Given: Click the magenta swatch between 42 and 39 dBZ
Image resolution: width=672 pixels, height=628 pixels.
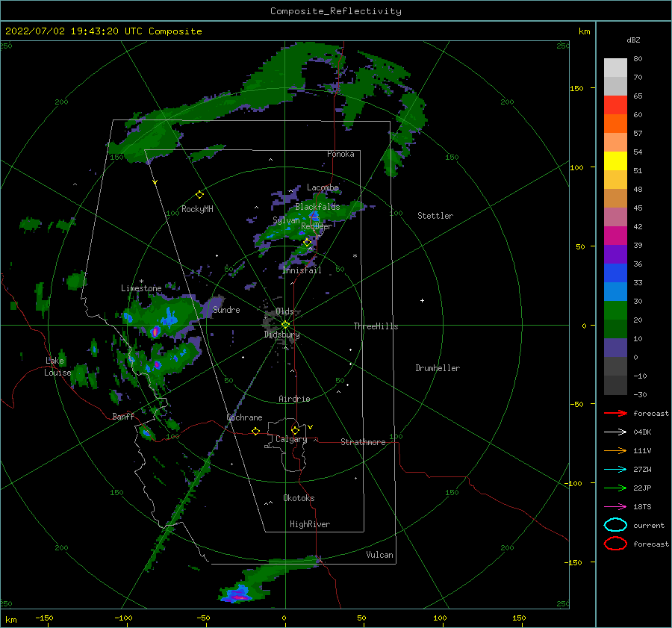Looking at the screenshot, I should (615, 236).
